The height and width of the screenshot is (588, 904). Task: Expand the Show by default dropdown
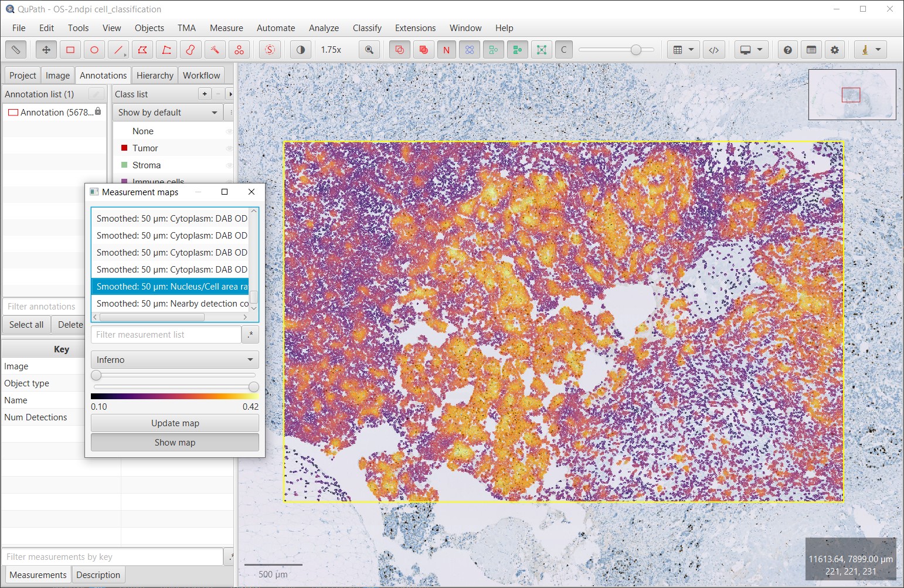coord(168,113)
